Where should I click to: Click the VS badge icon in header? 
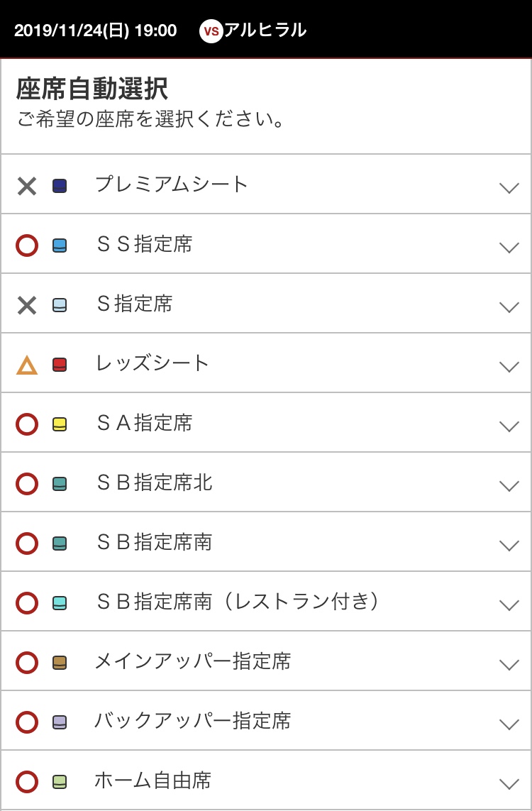[211, 31]
